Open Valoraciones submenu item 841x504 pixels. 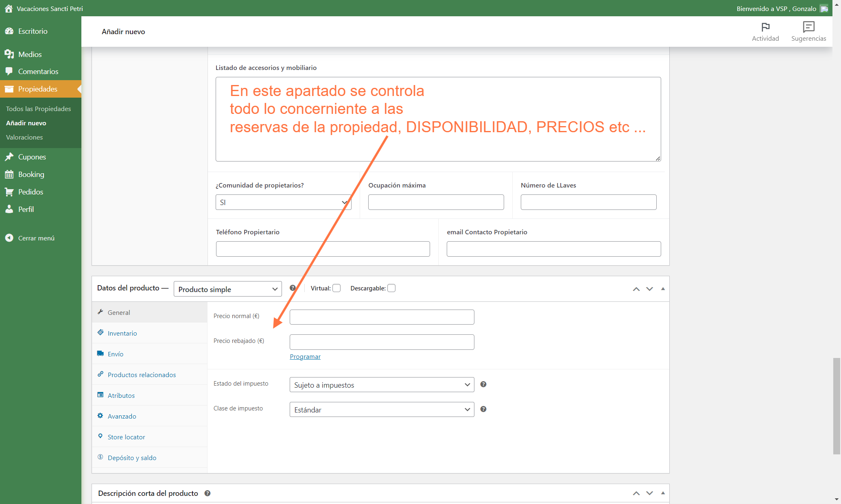point(24,137)
